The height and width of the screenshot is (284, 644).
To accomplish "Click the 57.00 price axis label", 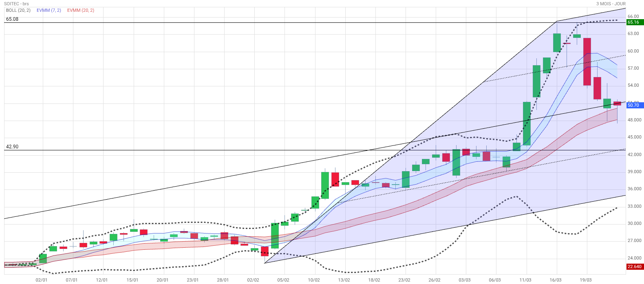I will coord(633,68).
